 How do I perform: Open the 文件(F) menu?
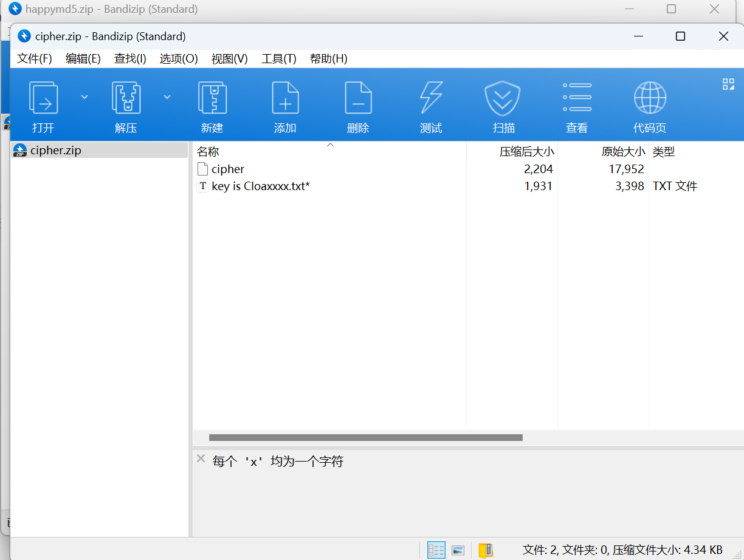pos(35,59)
